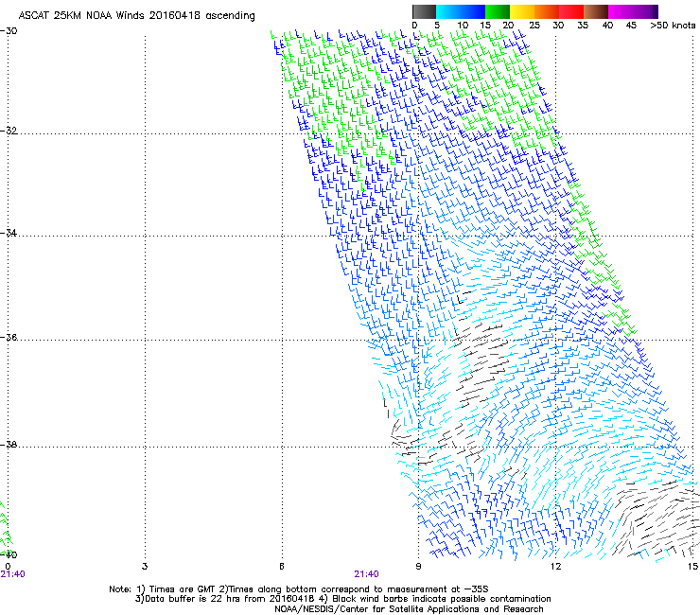Click the green 15-20 knots legend segment
This screenshot has height=615, width=700.
[x=498, y=11]
